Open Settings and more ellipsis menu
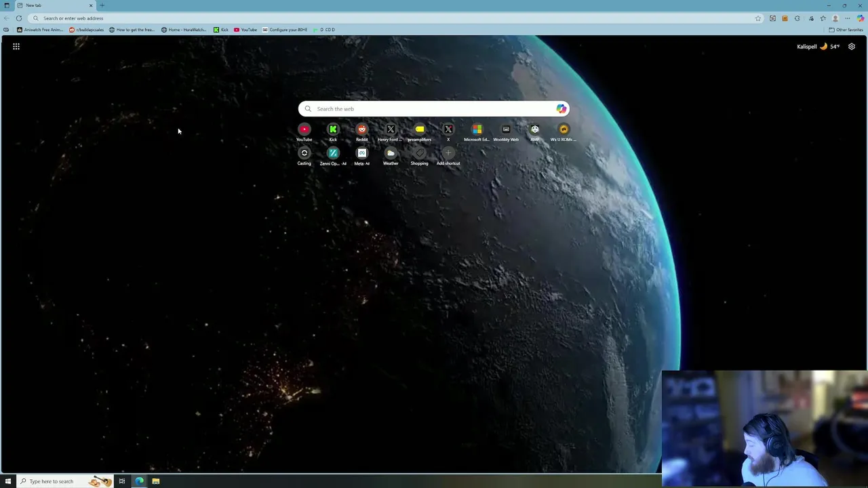 click(848, 18)
